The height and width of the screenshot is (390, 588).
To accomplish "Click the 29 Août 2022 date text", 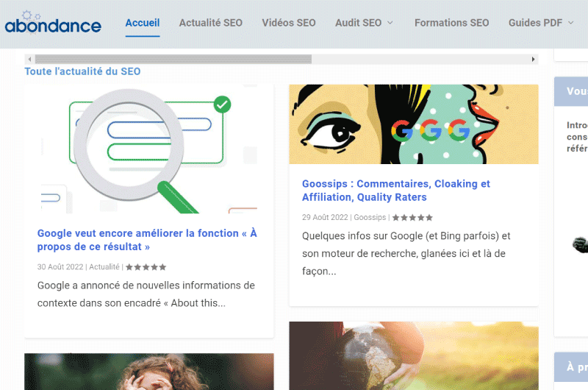I will tap(325, 217).
